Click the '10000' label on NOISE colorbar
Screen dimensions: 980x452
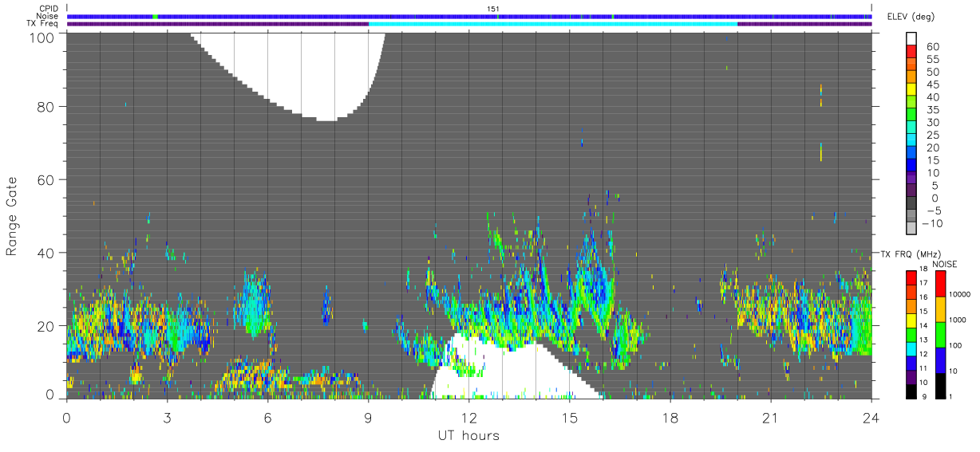coord(960,296)
